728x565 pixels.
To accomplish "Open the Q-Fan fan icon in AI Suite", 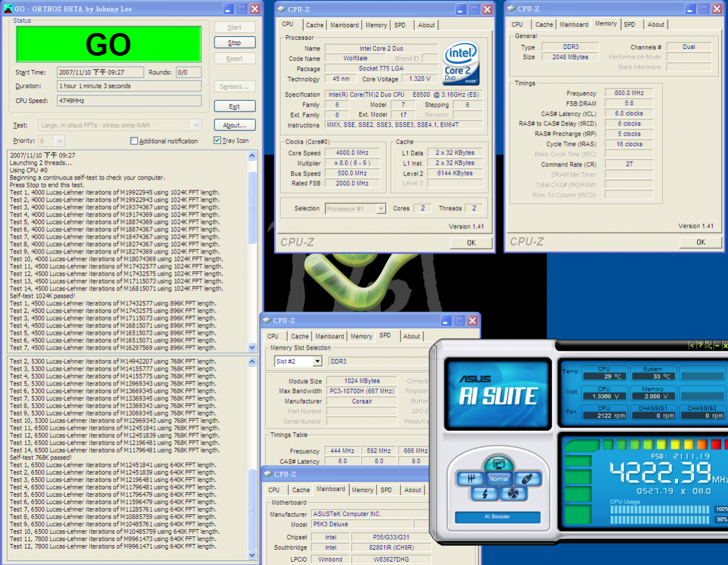I will point(513,493).
